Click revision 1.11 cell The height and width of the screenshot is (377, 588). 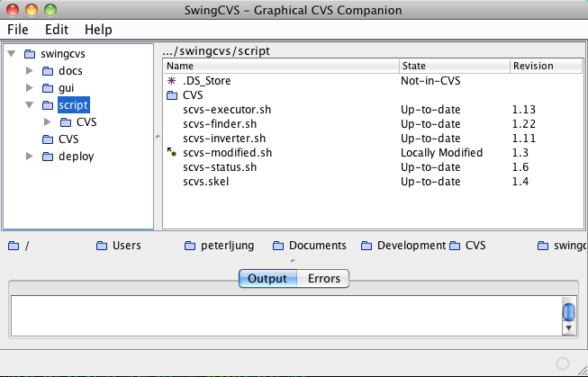524,139
